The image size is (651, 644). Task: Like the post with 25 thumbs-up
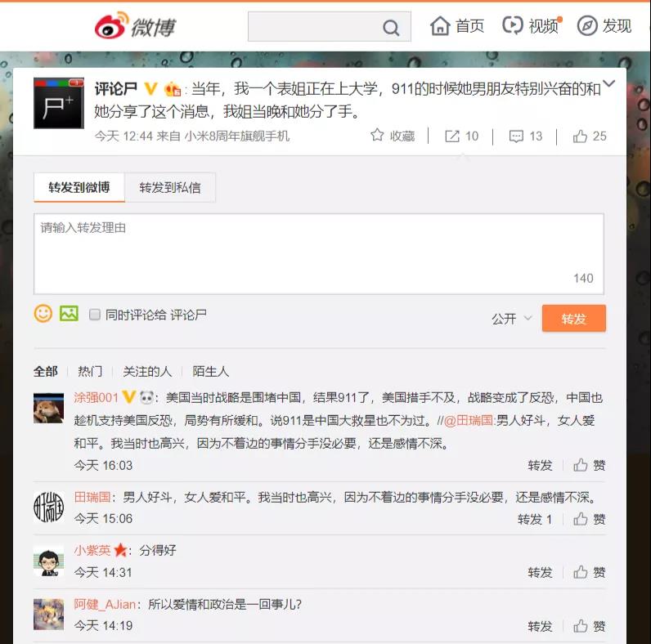(580, 136)
